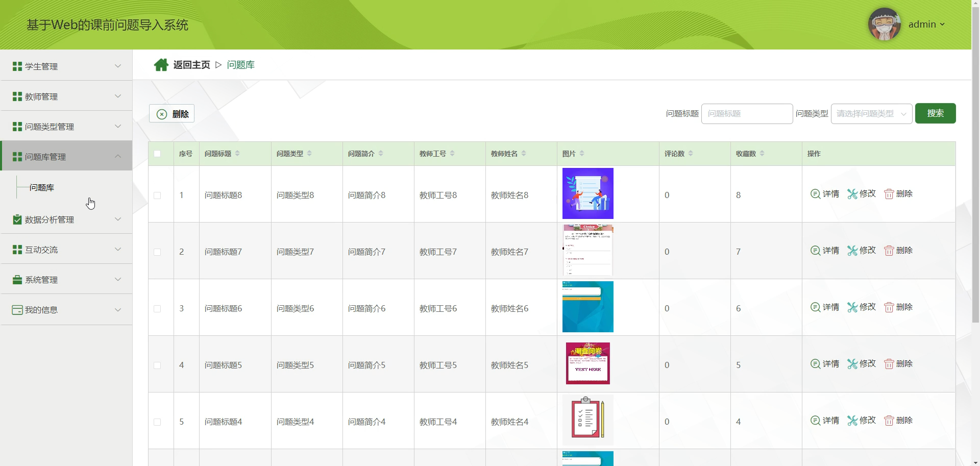980x466 pixels.
Task: Click the 删除 trash icon for 问题标题8
Action: pos(889,194)
